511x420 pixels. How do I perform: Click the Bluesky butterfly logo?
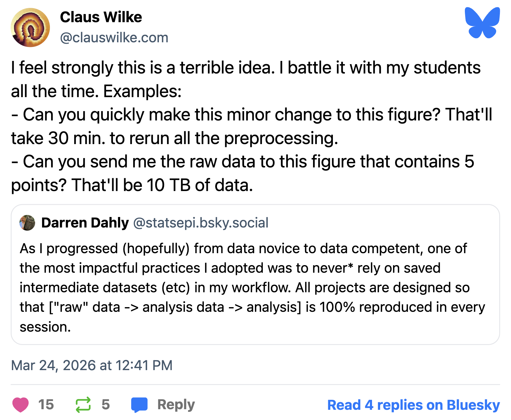pos(482,23)
